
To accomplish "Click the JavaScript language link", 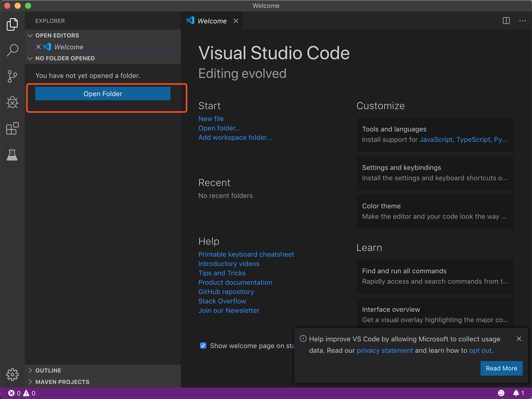I will pyautogui.click(x=436, y=139).
